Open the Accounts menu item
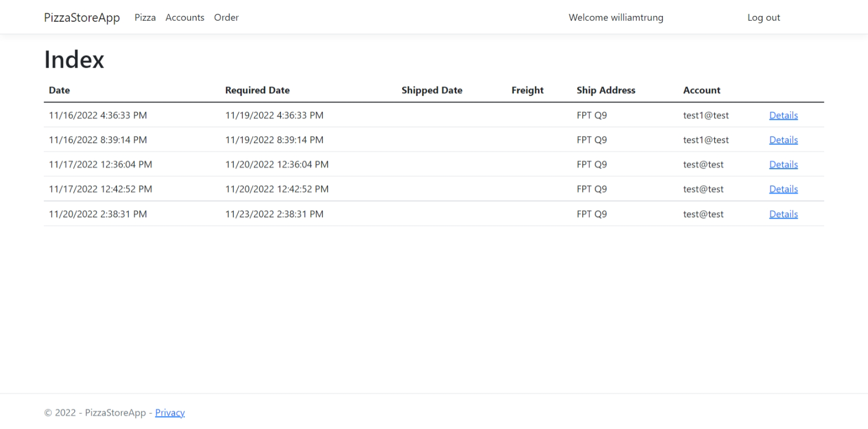868x429 pixels. pyautogui.click(x=184, y=17)
